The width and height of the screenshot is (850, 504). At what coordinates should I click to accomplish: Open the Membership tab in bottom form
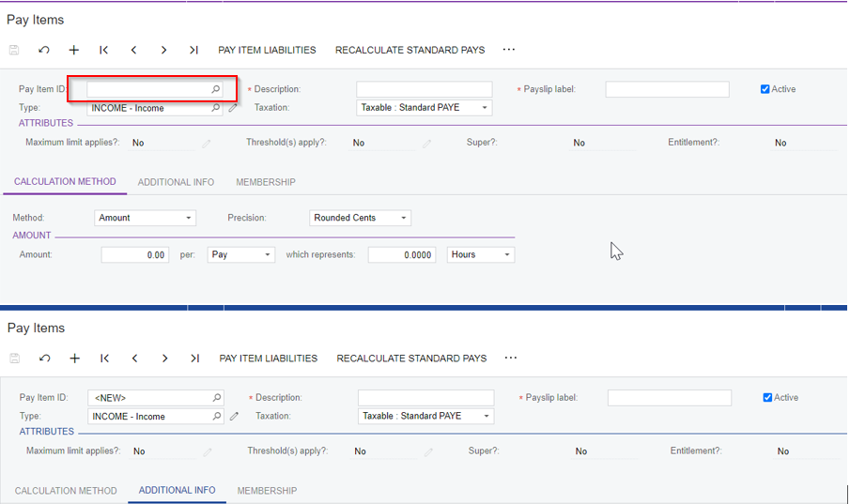pyautogui.click(x=267, y=491)
